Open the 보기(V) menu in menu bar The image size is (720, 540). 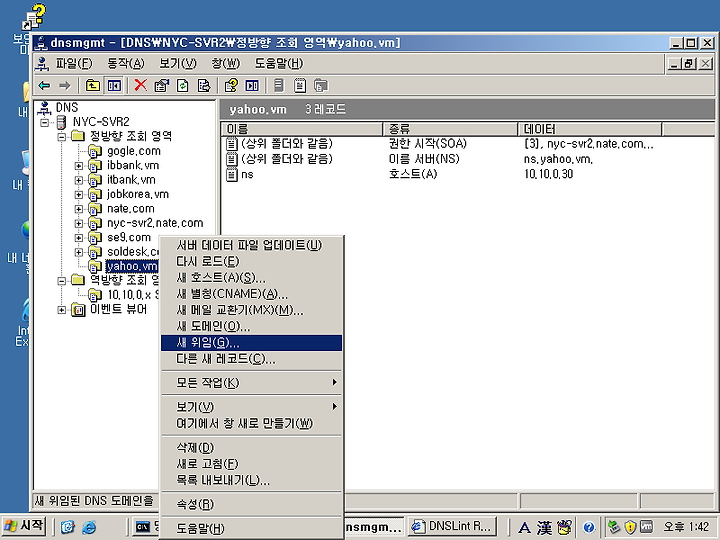[x=178, y=63]
